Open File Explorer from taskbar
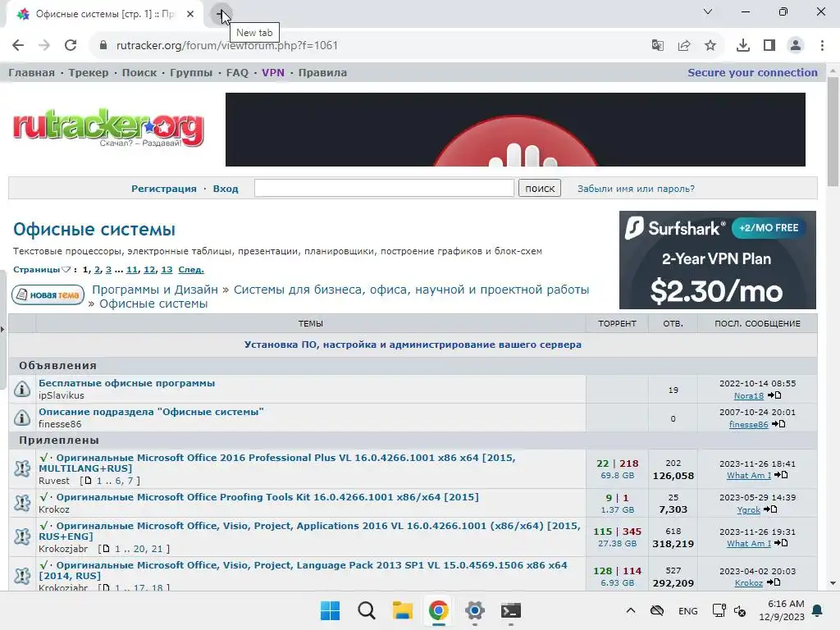This screenshot has width=840, height=630. (402, 610)
